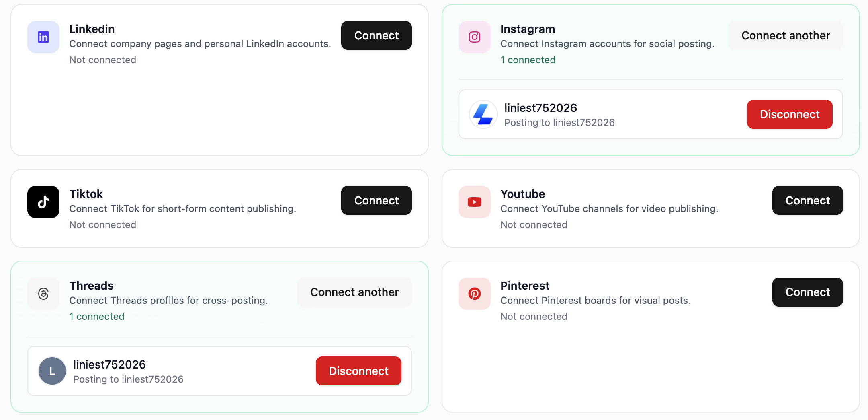Disconnect the Instagram account liniest752026
Screen dimensions: 868x420
point(789,114)
